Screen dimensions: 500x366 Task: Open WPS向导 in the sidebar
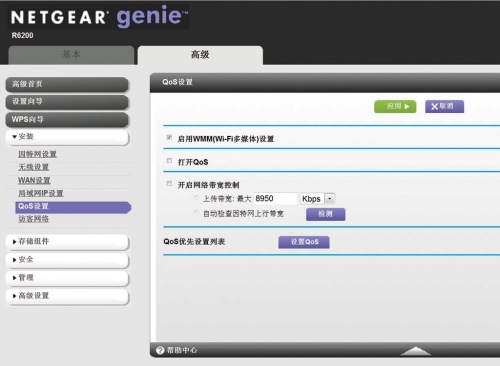tap(67, 120)
